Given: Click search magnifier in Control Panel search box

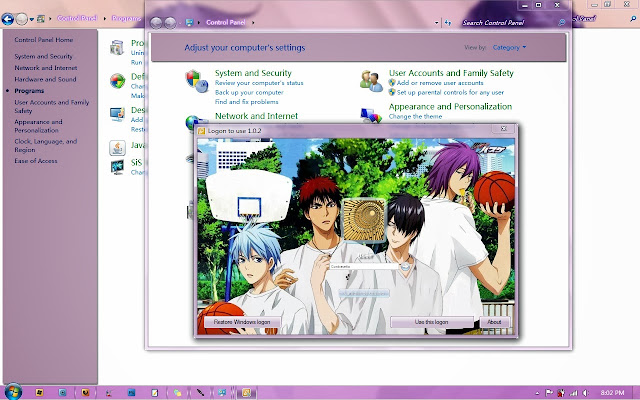Looking at the screenshot, I should pos(562,23).
